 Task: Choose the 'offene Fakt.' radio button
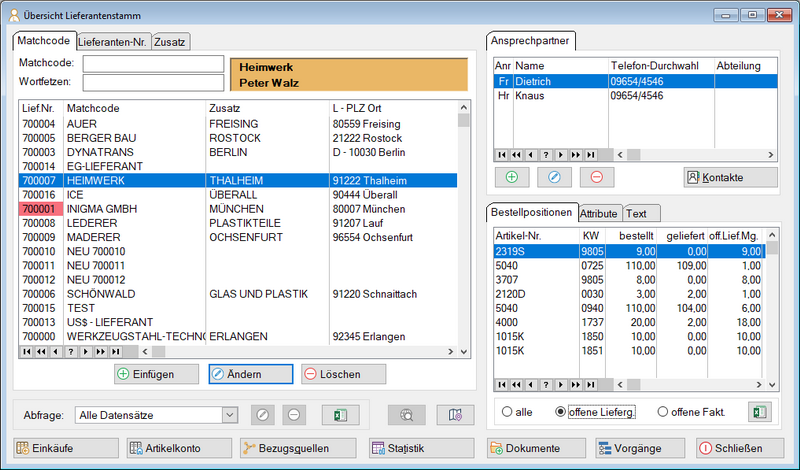coord(663,412)
